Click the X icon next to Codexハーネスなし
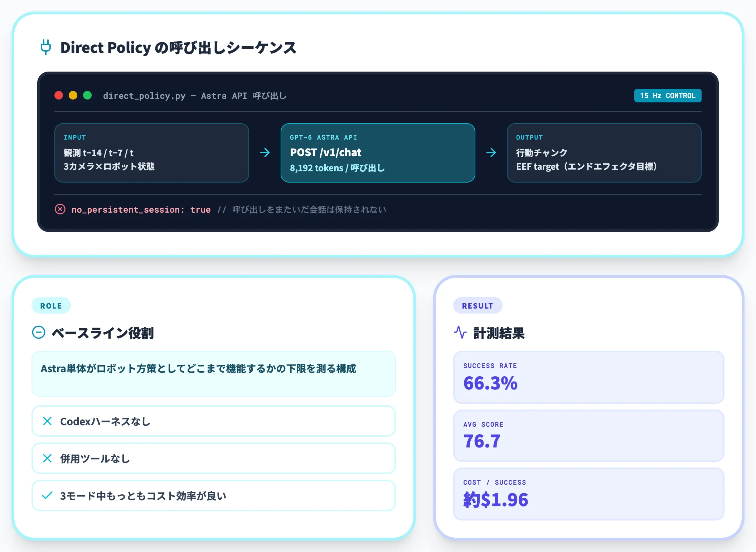 point(47,421)
